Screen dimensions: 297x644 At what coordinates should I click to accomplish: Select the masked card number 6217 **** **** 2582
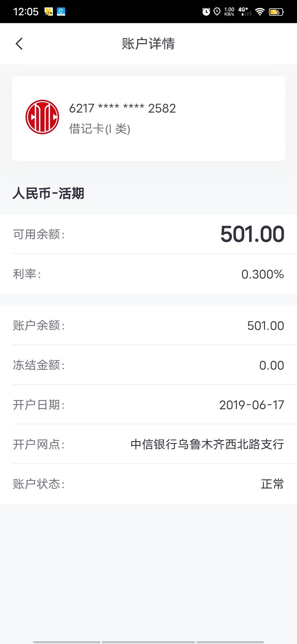click(122, 108)
